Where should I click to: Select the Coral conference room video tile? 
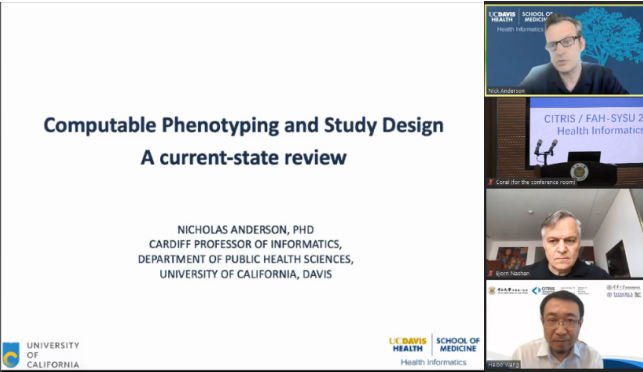[x=564, y=142]
